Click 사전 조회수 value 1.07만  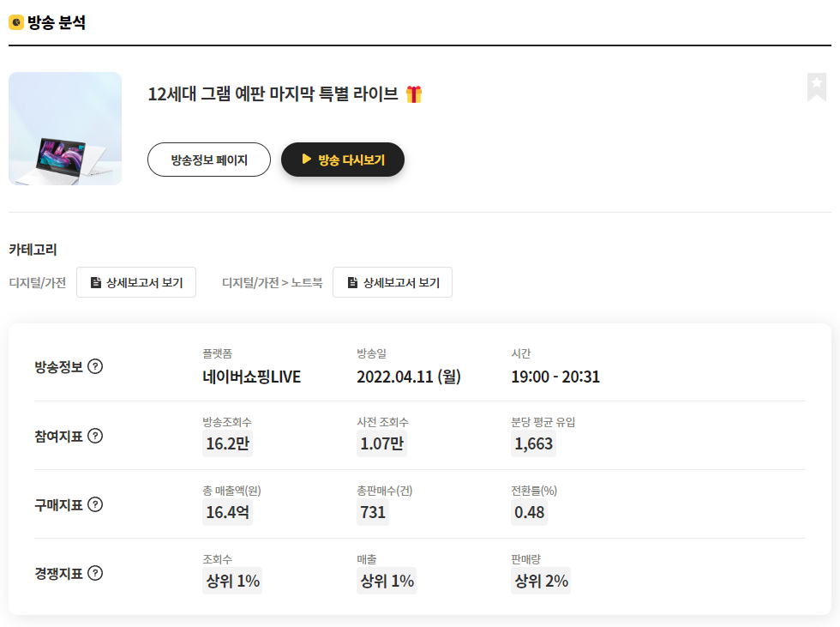tap(382, 443)
